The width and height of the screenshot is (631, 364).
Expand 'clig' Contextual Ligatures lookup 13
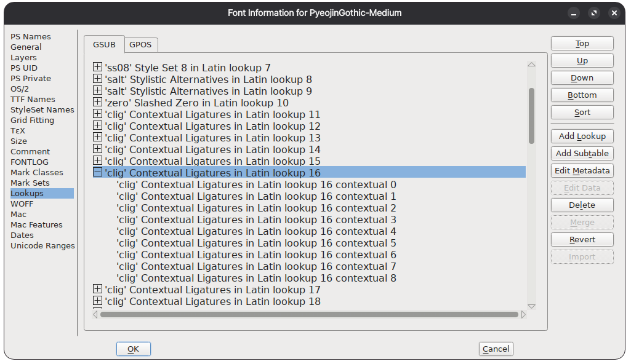[97, 136]
